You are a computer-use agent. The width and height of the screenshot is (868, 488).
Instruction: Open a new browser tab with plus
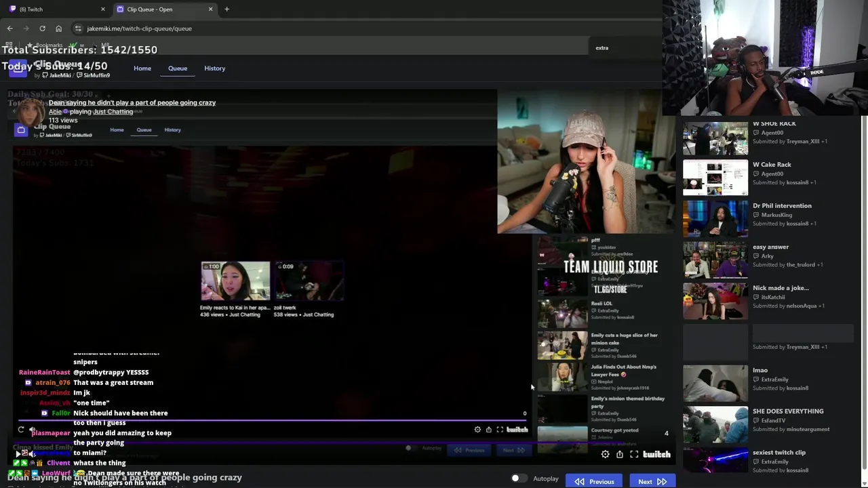point(226,9)
